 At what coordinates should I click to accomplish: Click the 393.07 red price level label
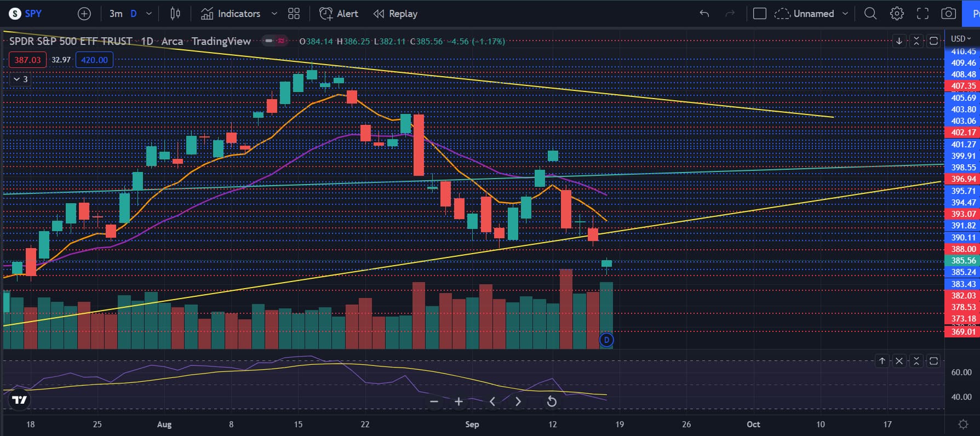click(x=962, y=214)
